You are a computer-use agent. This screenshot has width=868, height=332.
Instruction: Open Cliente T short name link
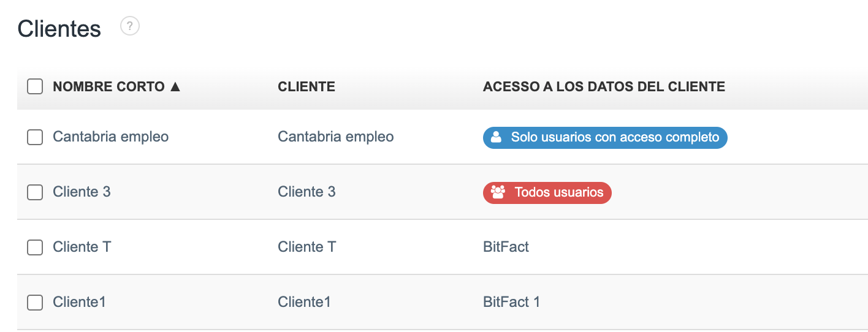[82, 247]
